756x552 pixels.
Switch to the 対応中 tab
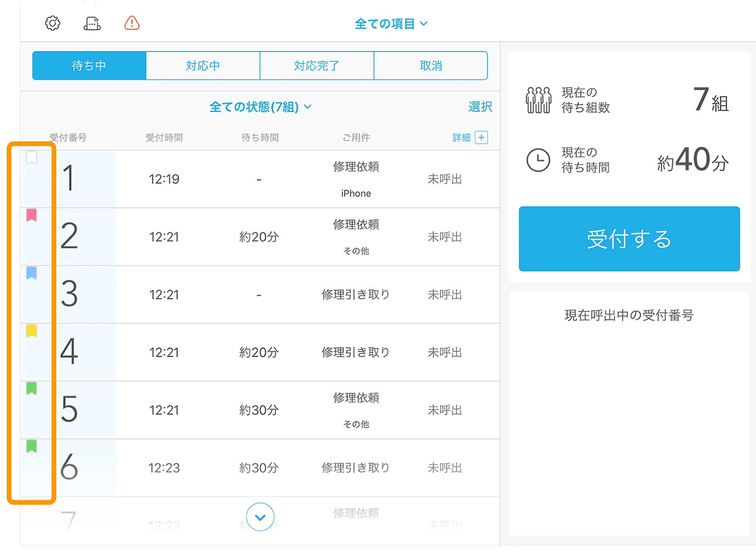tap(203, 65)
